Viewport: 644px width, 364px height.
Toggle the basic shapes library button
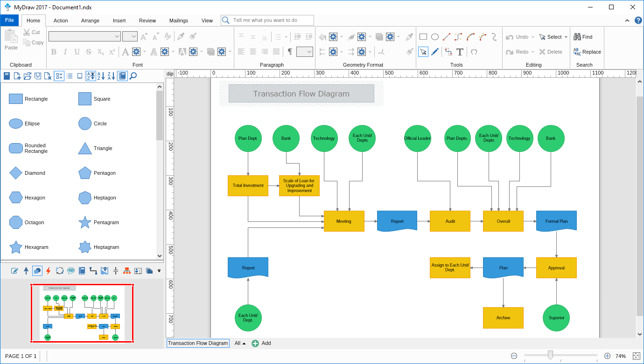tap(37, 271)
